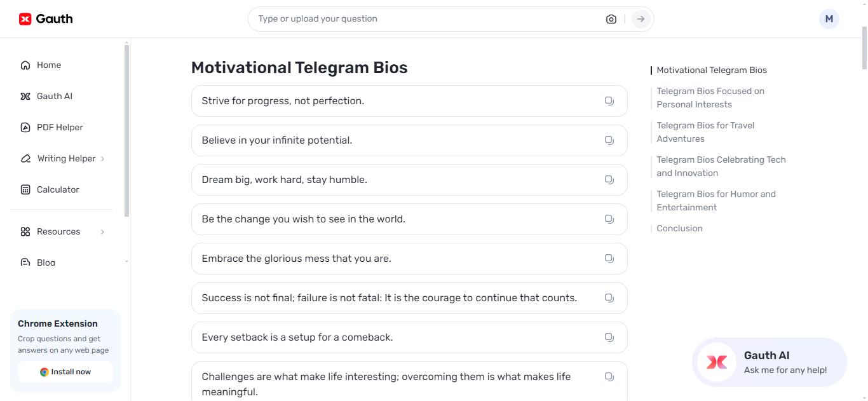Jump to the Conclusion section link
The height and width of the screenshot is (401, 868).
pyautogui.click(x=679, y=228)
